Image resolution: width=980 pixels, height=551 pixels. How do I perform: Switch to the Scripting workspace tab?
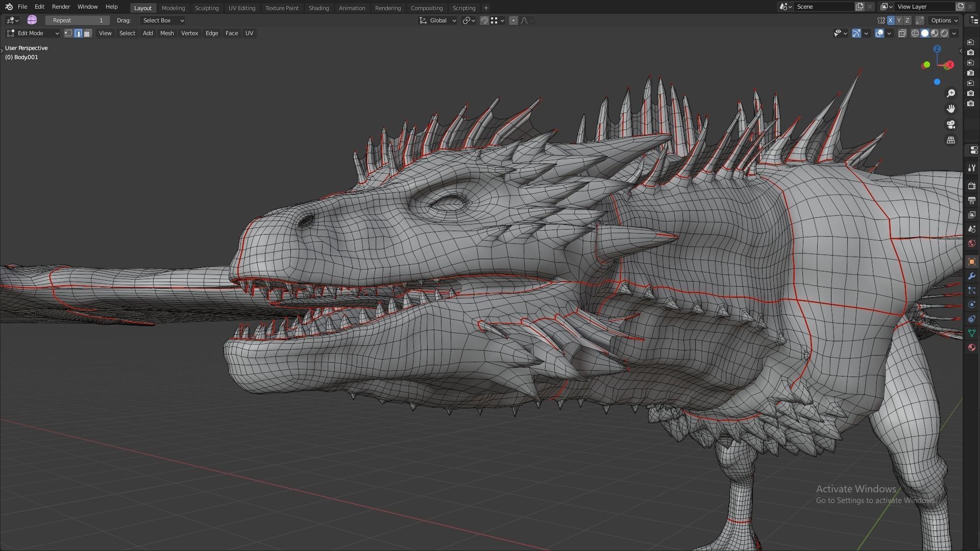[x=464, y=8]
